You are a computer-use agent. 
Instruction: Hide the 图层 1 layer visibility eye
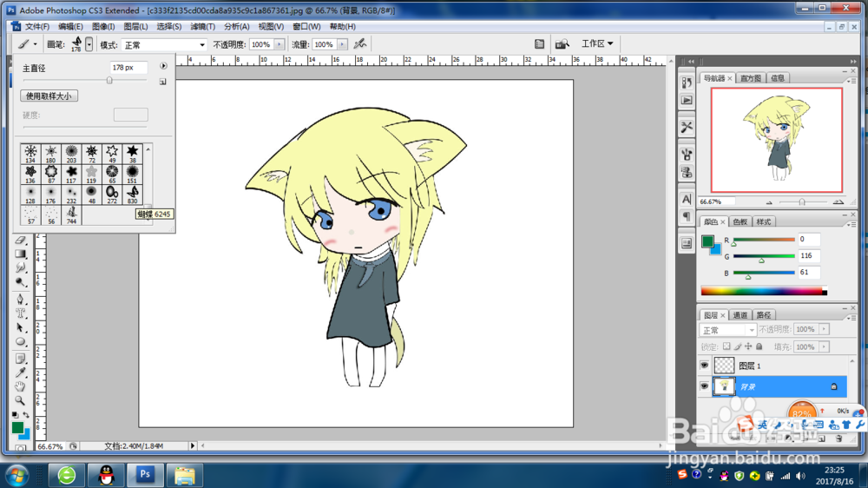click(x=704, y=365)
